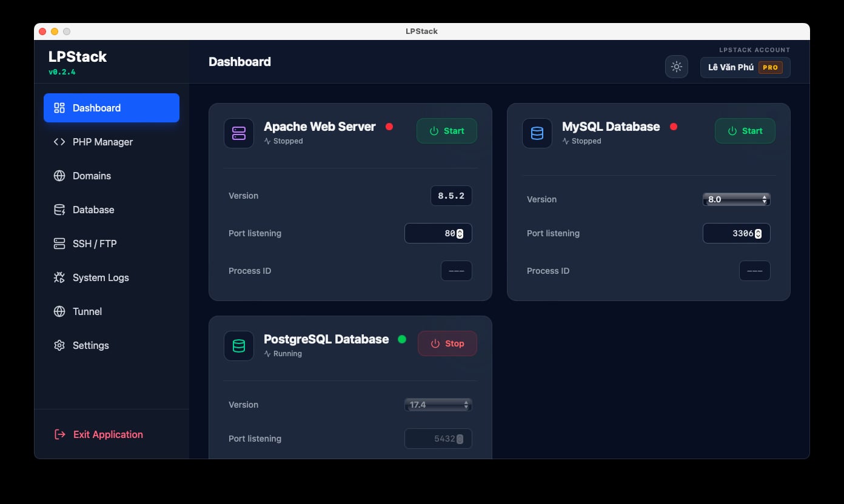This screenshot has height=504, width=844.
Task: Click the Dashboard grid icon
Action: pos(59,108)
